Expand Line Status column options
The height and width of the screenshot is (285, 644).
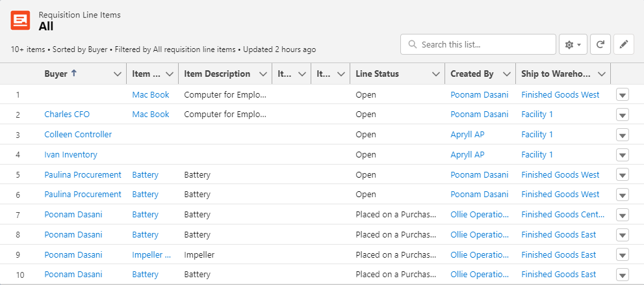pyautogui.click(x=435, y=74)
